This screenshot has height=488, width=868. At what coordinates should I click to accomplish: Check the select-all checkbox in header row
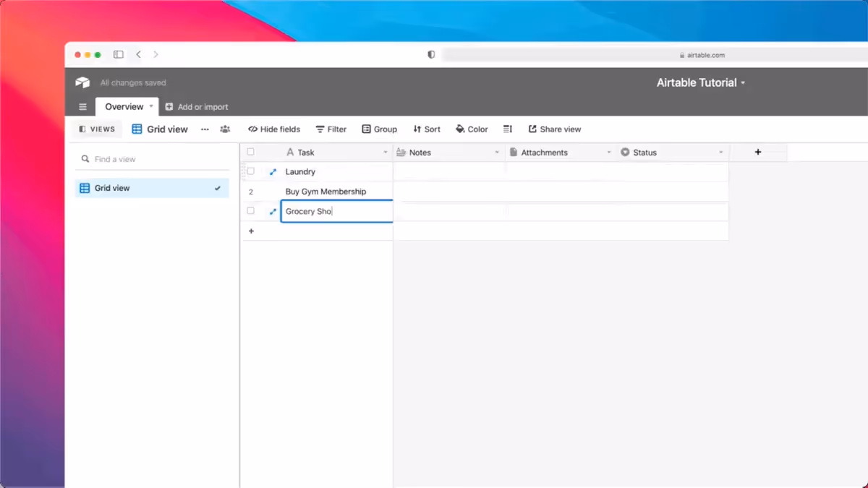(x=250, y=152)
